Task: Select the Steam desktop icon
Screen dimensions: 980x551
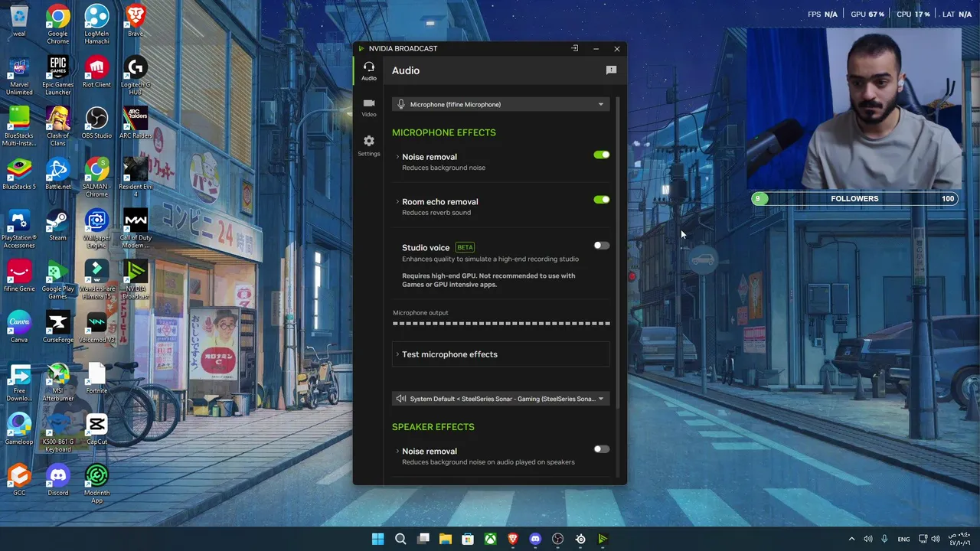Action: 58,225
